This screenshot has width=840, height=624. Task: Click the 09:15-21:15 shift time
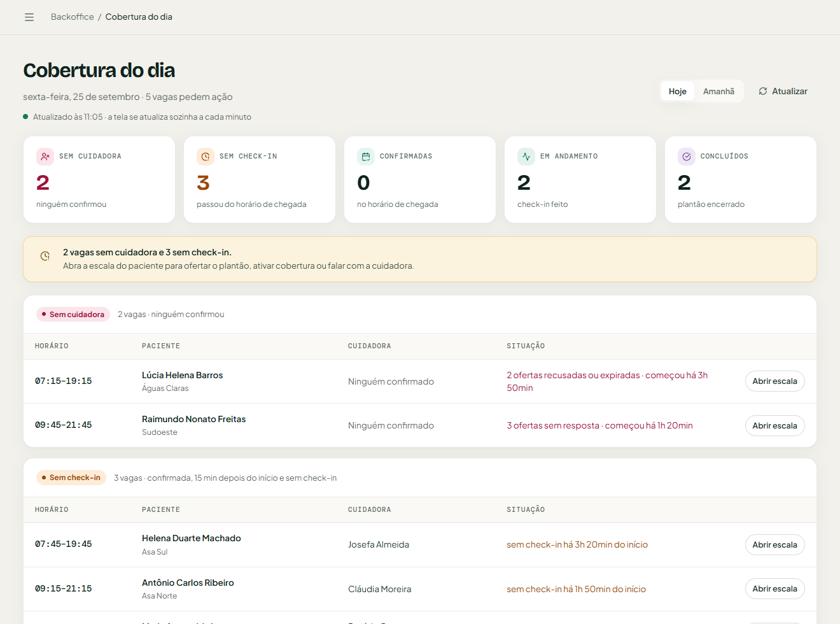(64, 589)
